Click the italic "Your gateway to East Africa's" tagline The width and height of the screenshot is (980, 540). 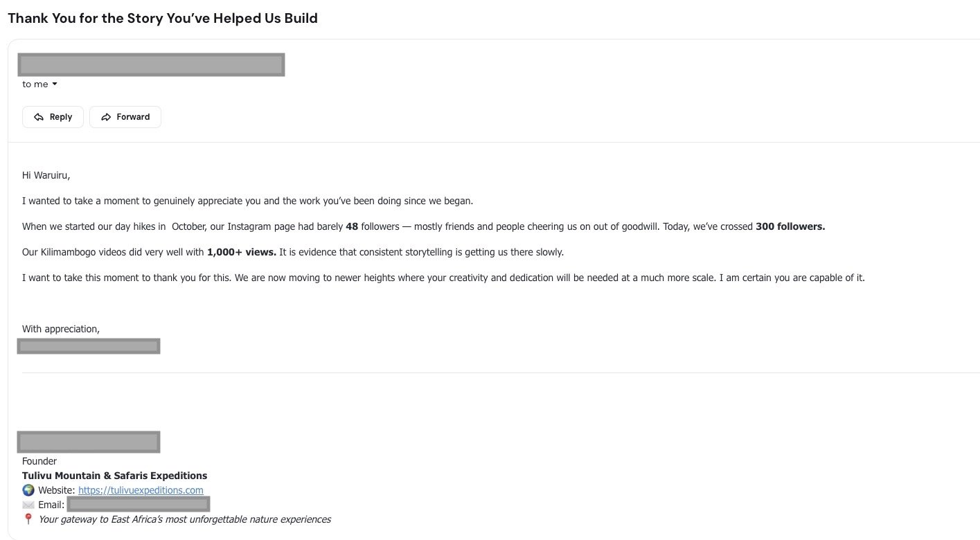pyautogui.click(x=185, y=519)
